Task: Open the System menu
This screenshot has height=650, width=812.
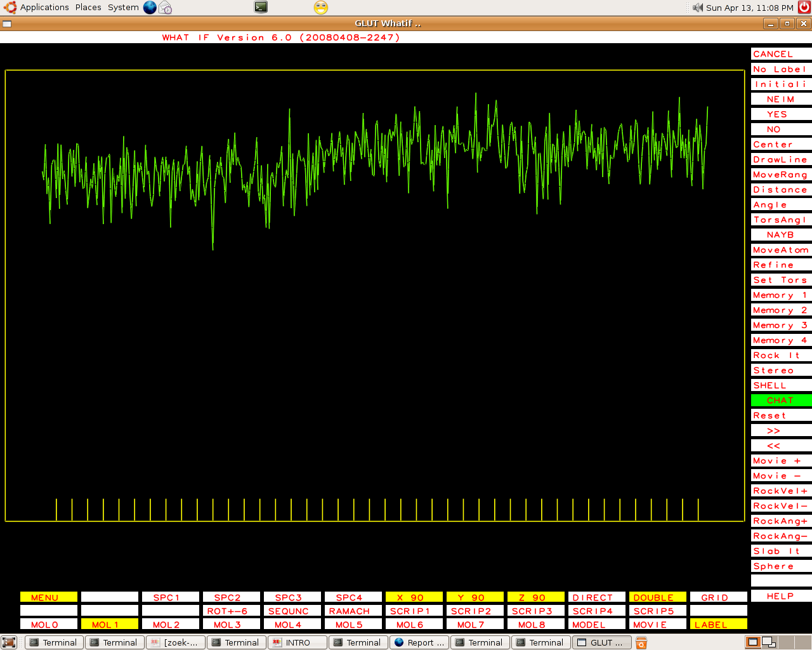Action: pos(123,8)
